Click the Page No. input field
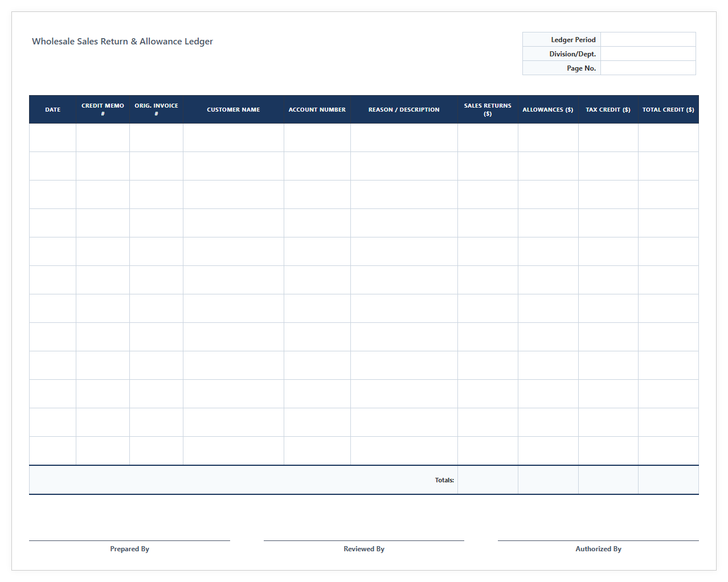Viewport: 728px width, 582px height. tap(648, 68)
